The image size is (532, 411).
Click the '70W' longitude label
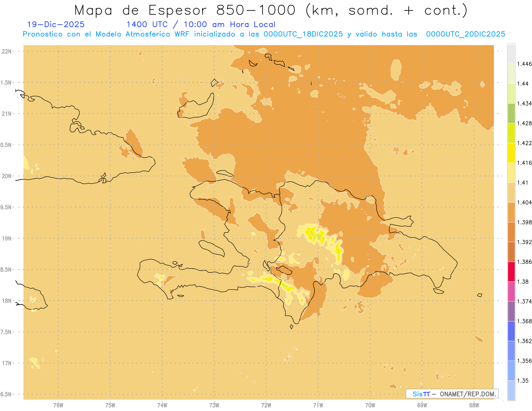pyautogui.click(x=370, y=405)
